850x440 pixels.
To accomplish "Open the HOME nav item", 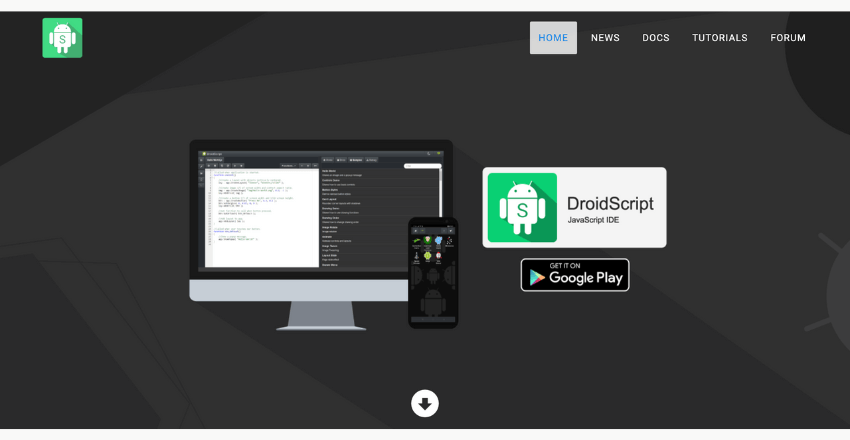I will [x=553, y=38].
